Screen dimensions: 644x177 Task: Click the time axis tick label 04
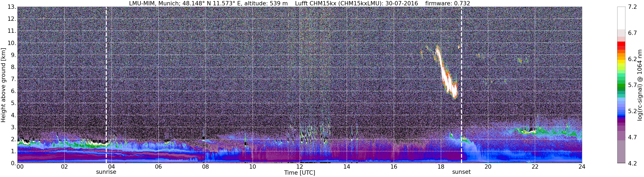tap(111, 167)
